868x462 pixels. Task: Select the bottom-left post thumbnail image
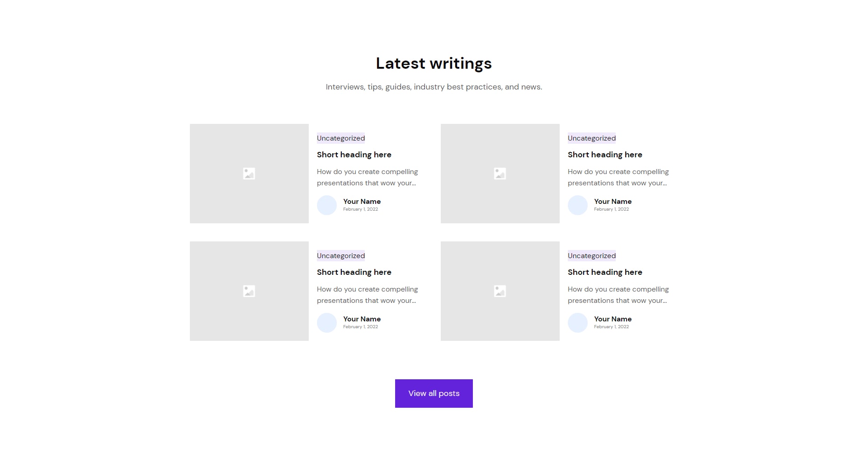point(249,291)
